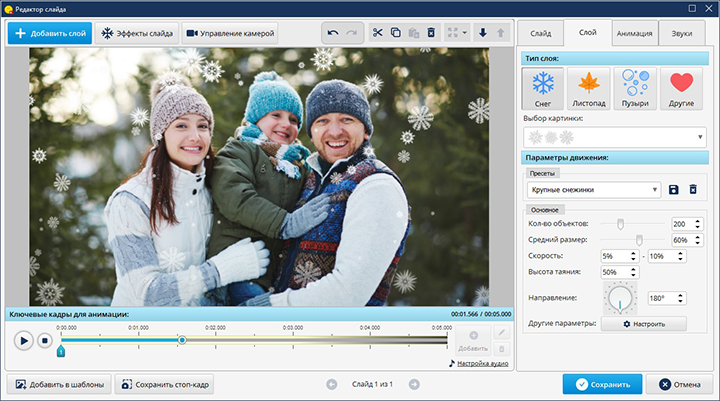Choose the Другие heart layer type
This screenshot has height=401, width=720.
tap(681, 88)
